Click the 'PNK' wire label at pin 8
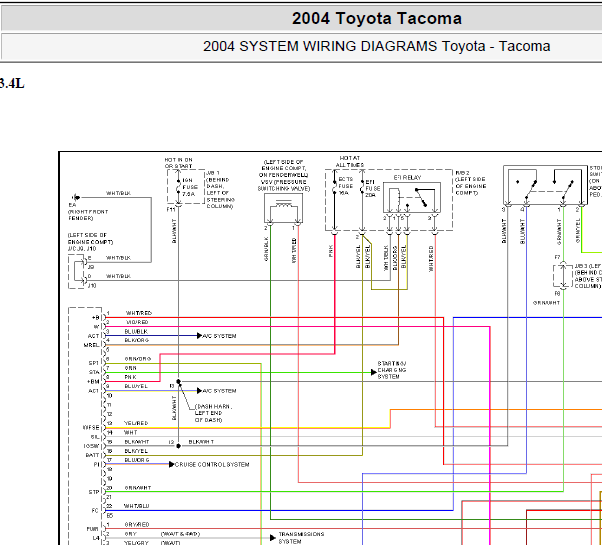Viewport: 602px width, 545px height. tap(130, 377)
